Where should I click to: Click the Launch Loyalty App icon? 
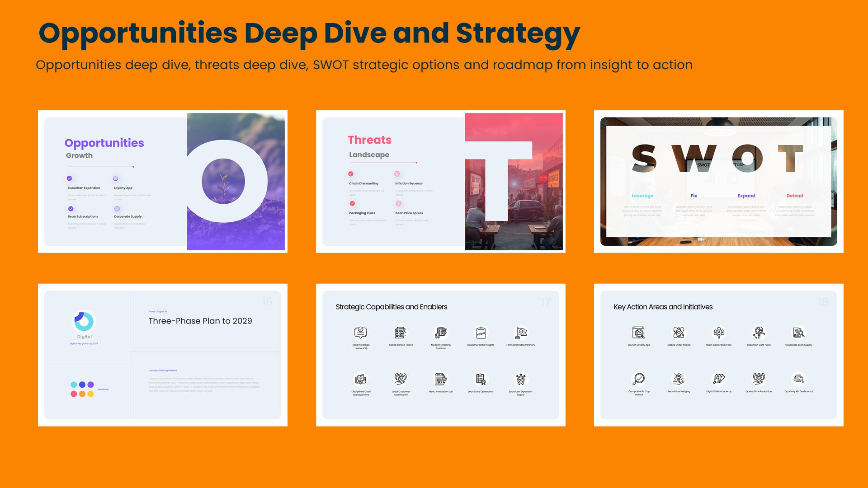point(639,333)
